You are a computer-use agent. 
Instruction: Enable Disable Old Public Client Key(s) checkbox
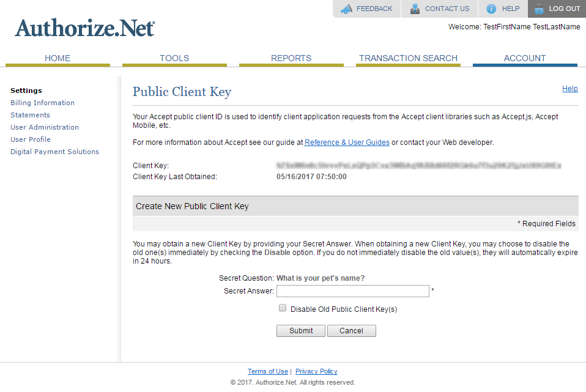tap(283, 308)
